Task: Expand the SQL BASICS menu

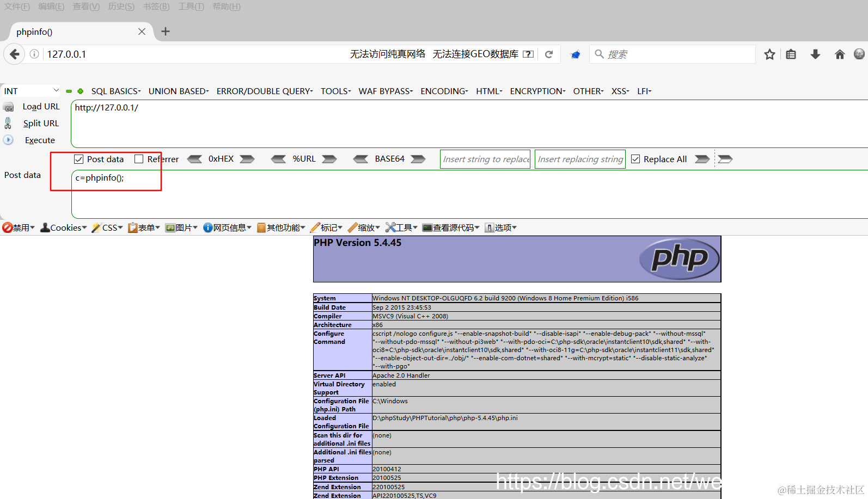Action: click(116, 91)
